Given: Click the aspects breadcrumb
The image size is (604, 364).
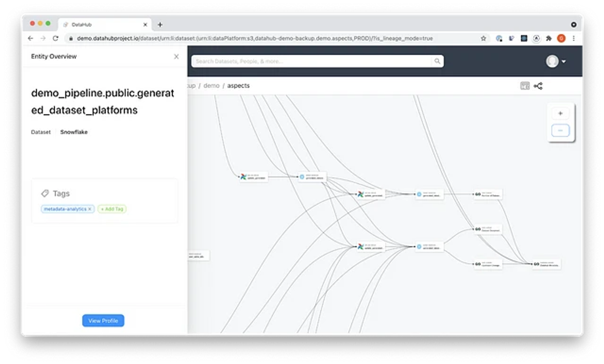Looking at the screenshot, I should click(238, 85).
